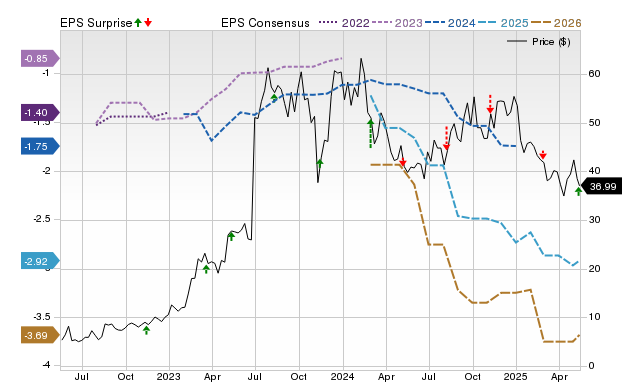Click the lowest green surprise arrow near the 3.69 tag level

147,330
